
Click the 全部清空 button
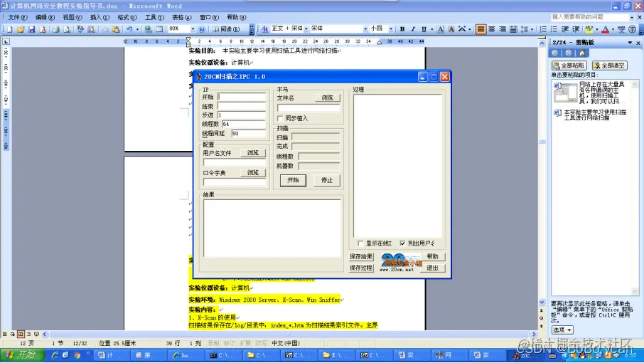click(x=609, y=65)
